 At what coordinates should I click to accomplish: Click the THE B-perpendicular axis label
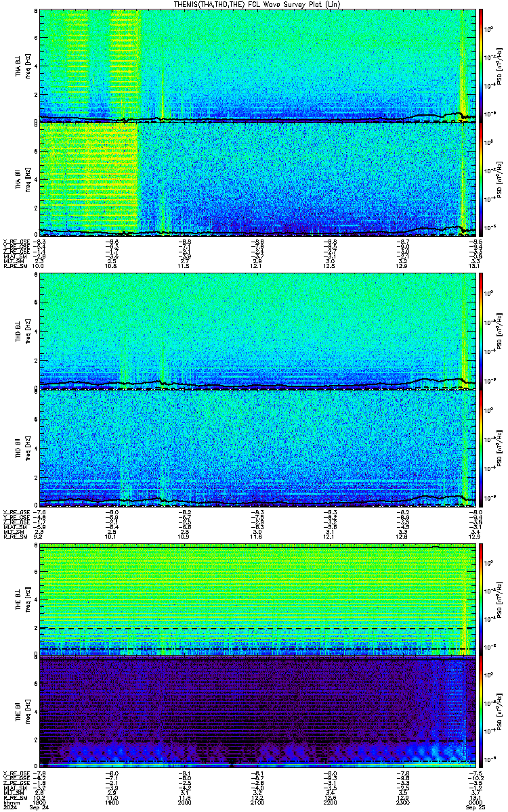pos(20,600)
